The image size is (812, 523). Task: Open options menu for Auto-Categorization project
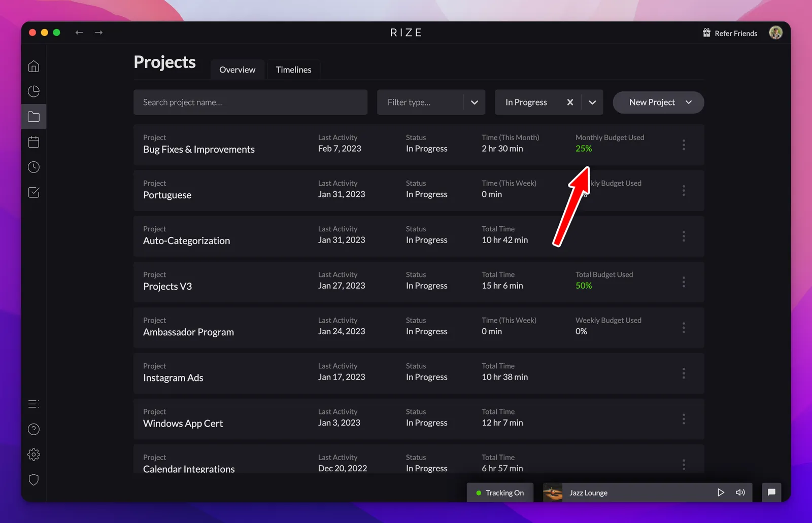click(684, 236)
